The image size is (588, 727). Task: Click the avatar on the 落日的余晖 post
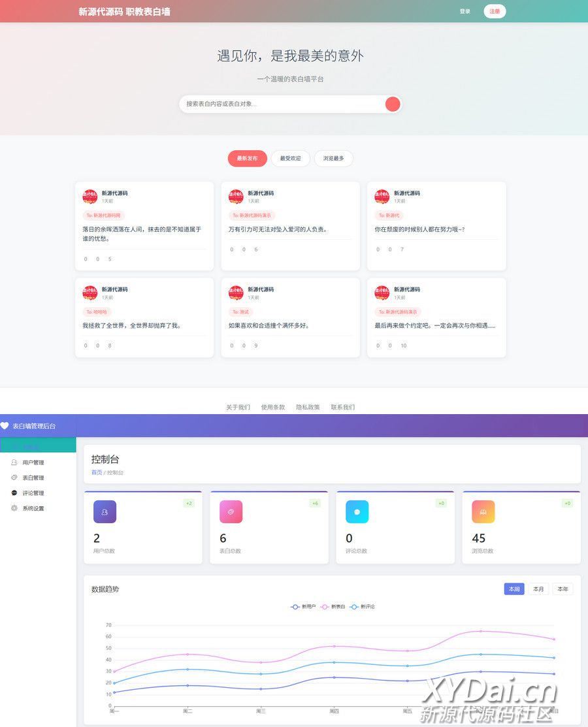tap(90, 197)
